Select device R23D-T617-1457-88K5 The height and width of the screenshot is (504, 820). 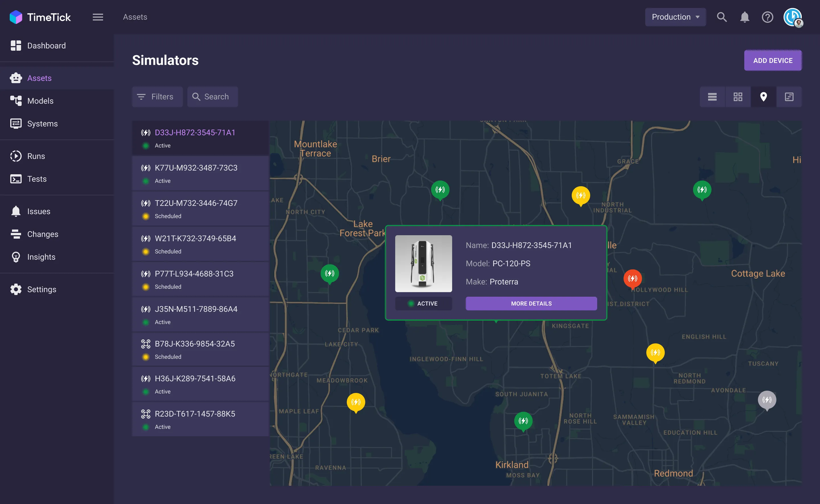(x=200, y=419)
